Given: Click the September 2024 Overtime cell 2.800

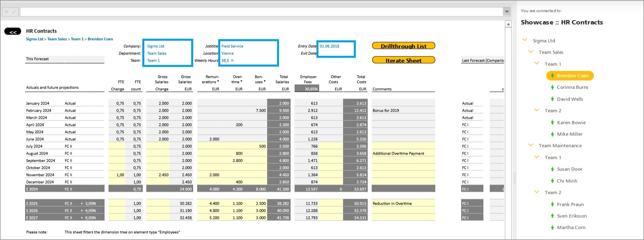Looking at the screenshot, I should click(x=232, y=161).
